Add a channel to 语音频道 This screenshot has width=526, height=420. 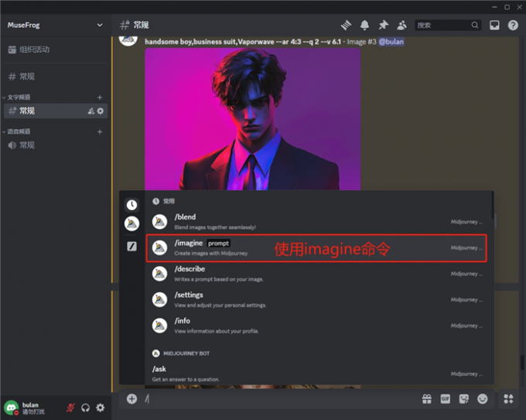point(100,131)
